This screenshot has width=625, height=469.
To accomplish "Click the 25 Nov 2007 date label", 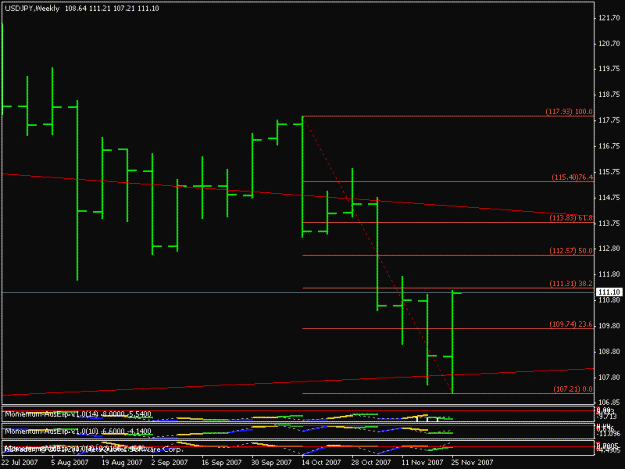I will click(472, 462).
